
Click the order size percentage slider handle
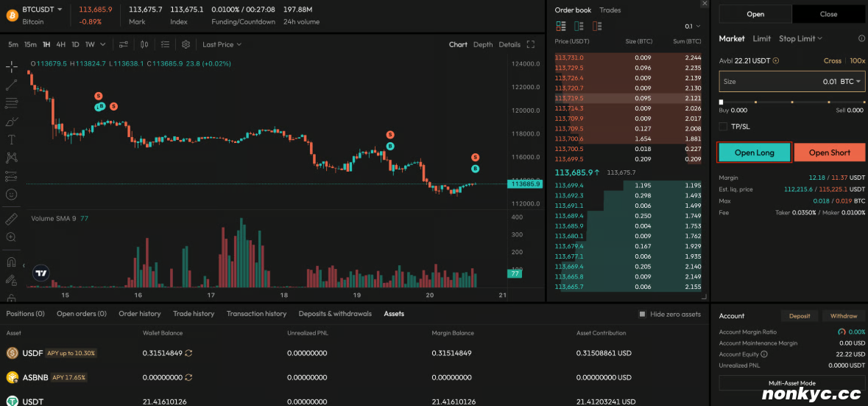click(721, 102)
